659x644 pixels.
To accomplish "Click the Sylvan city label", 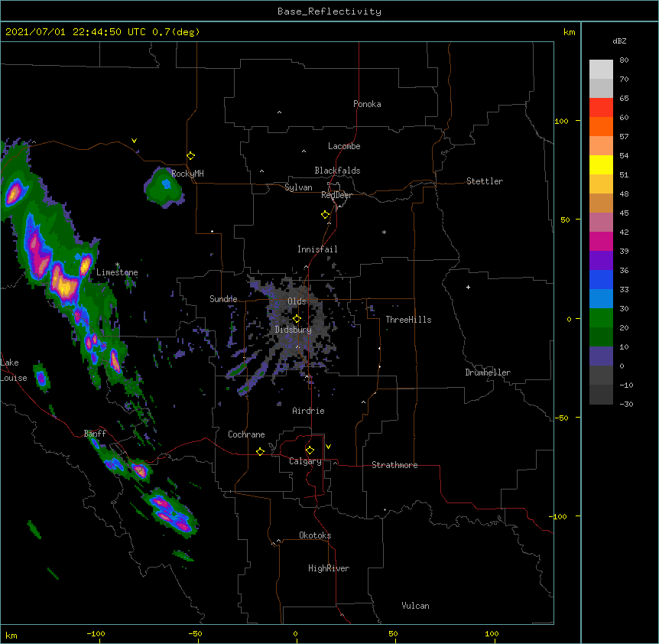I will 298,187.
